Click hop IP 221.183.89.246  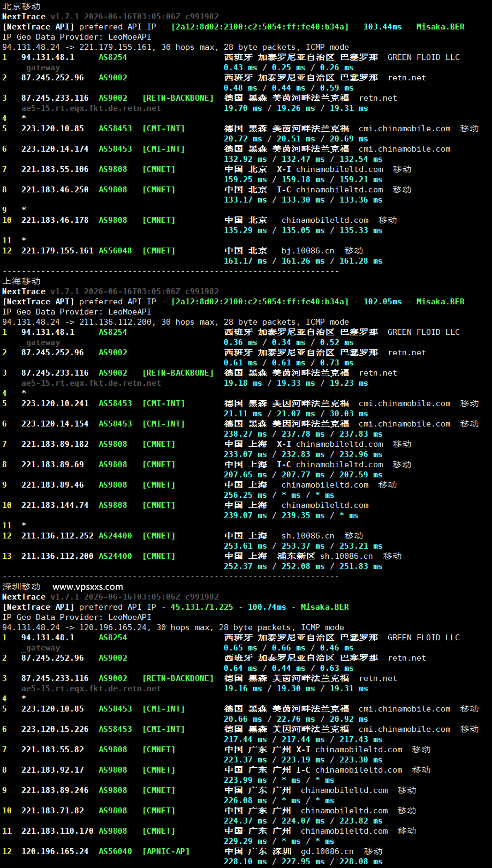(55, 790)
